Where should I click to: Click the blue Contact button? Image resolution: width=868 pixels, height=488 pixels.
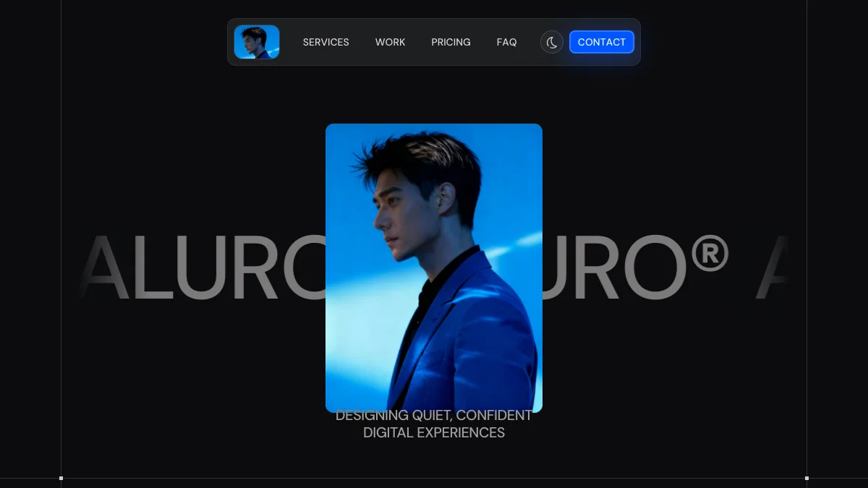pos(602,42)
